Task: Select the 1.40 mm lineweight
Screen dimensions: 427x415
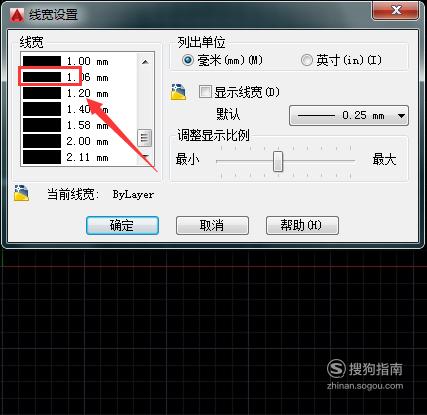Action: [79, 109]
